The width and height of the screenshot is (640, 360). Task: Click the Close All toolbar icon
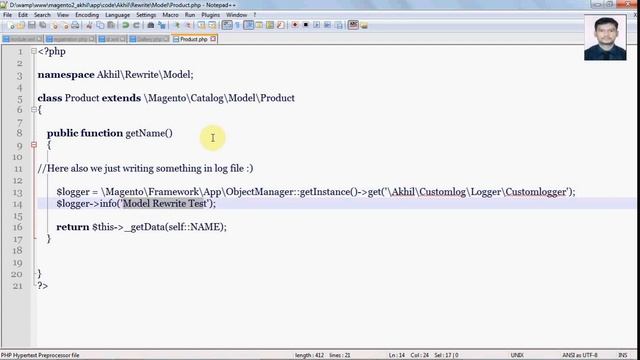64,25
